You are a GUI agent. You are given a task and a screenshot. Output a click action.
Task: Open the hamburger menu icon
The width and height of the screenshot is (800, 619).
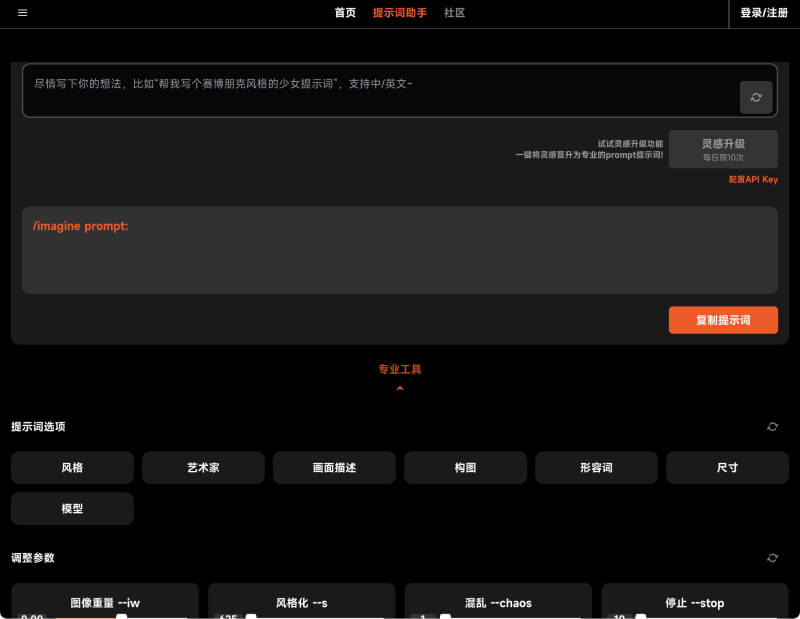[22, 13]
